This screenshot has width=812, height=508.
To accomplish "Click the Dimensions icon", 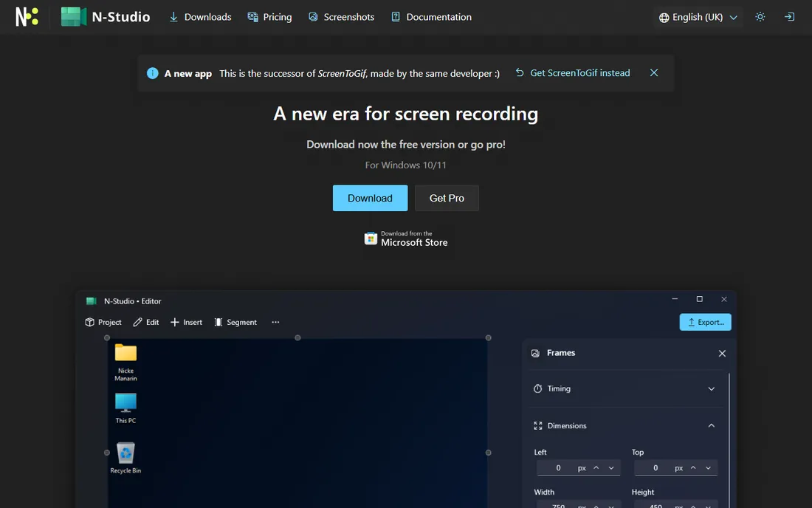I will point(538,425).
